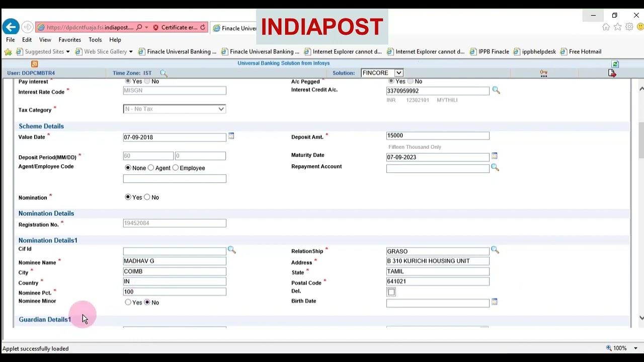Open the Value Date calendar picker

click(x=231, y=136)
